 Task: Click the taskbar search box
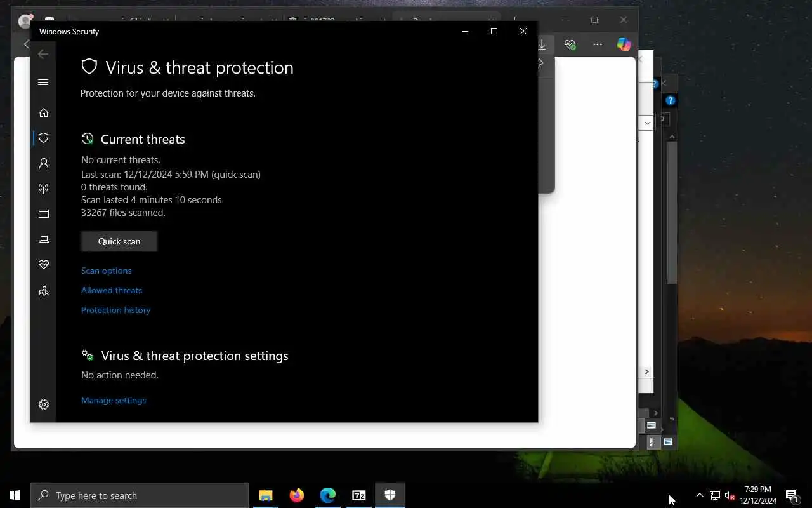click(140, 495)
